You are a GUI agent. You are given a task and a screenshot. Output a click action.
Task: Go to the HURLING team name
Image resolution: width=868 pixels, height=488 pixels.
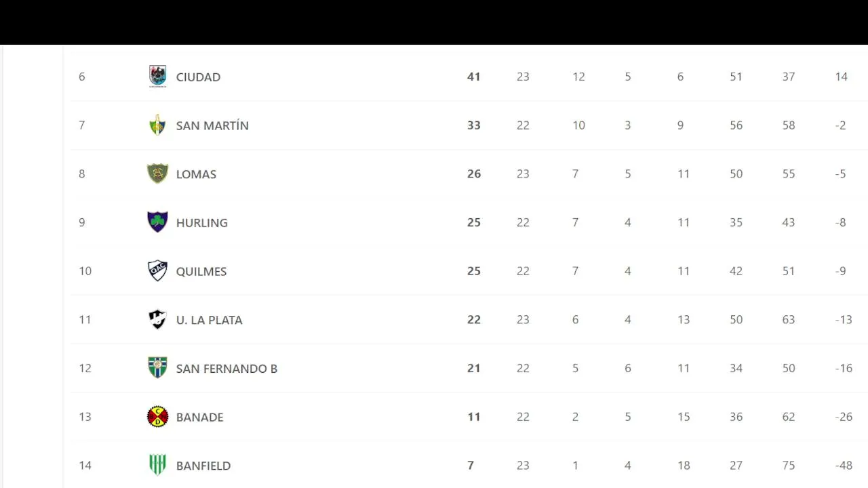pos(201,223)
